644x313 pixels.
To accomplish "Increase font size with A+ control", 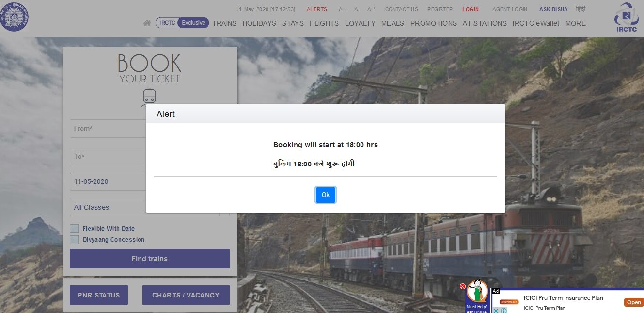I will pos(371,9).
